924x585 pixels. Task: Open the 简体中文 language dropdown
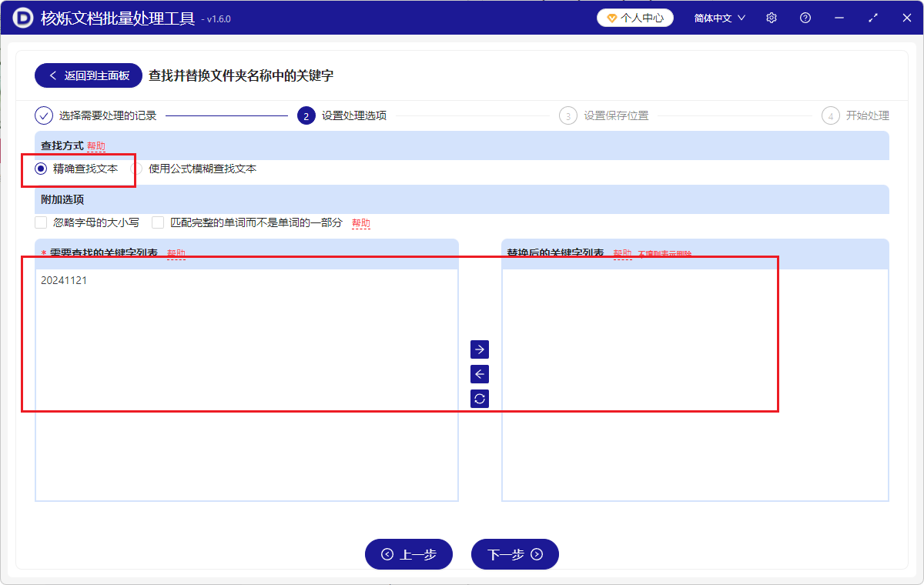pos(718,17)
